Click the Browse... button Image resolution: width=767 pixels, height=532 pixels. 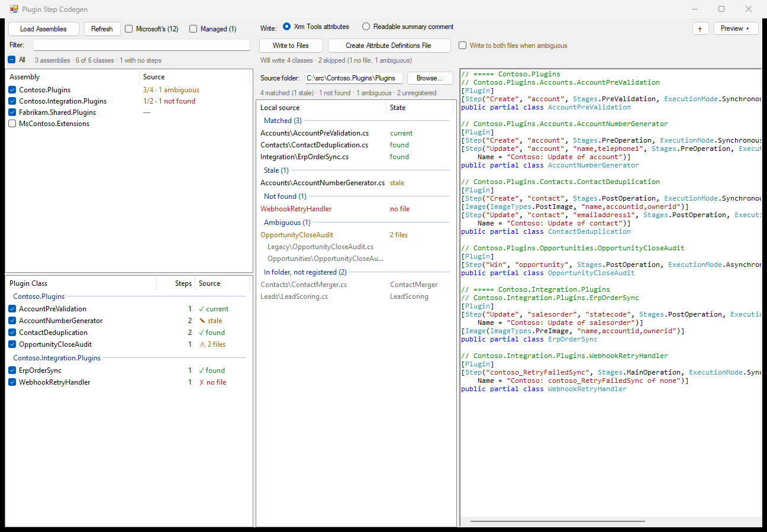[430, 78]
